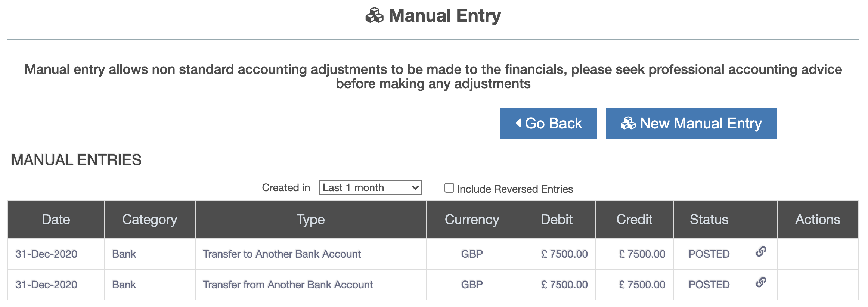
Task: Select first row date 31-Dec-2020
Action: coord(46,254)
